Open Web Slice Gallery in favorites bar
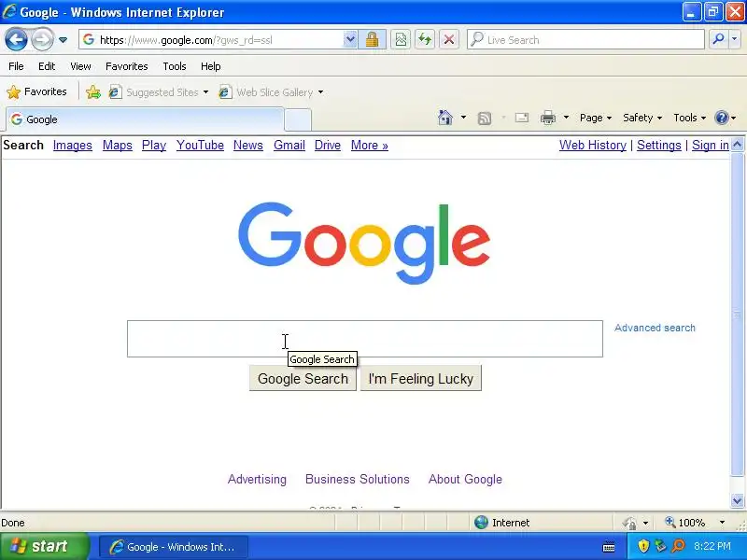This screenshot has height=560, width=747. 271,91
